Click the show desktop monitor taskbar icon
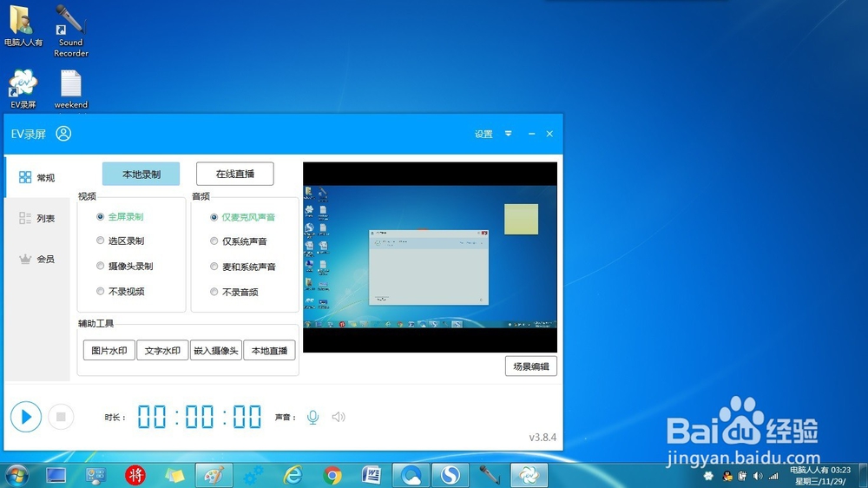This screenshot has height=488, width=868. [56, 475]
